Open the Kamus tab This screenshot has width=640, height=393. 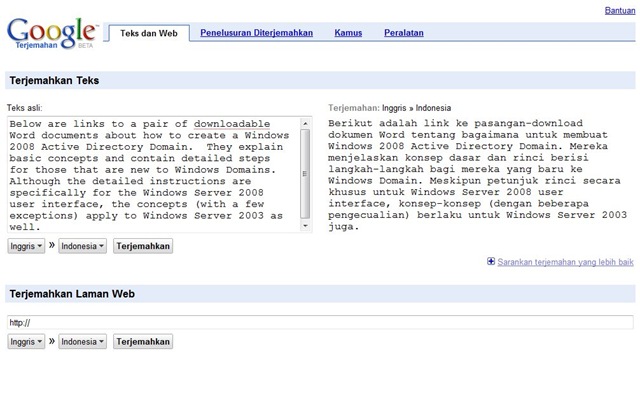[x=348, y=33]
